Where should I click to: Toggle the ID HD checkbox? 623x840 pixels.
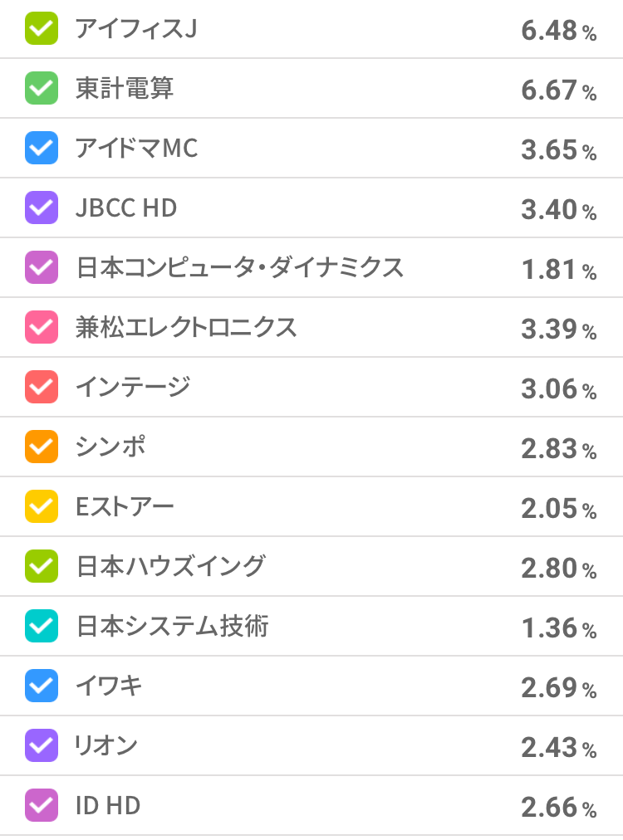pos(42,805)
